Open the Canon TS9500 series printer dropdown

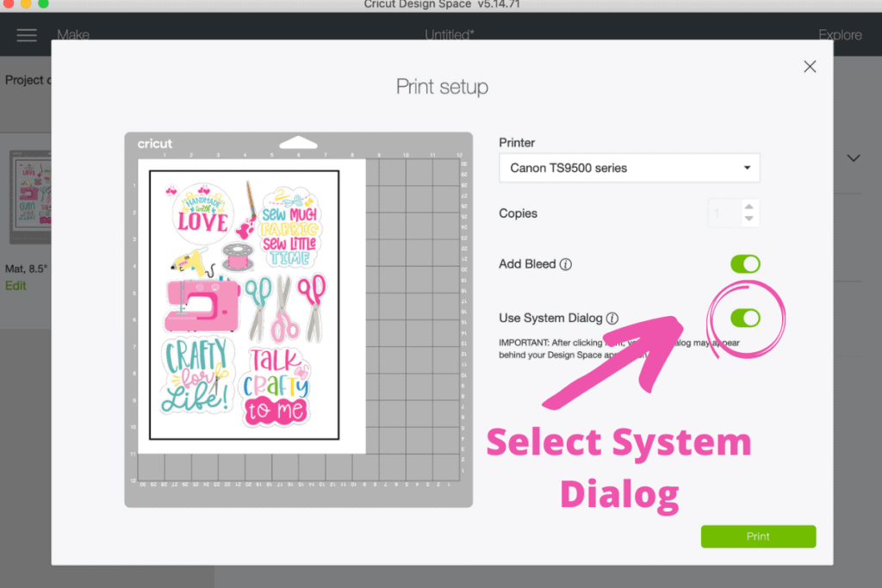click(629, 168)
